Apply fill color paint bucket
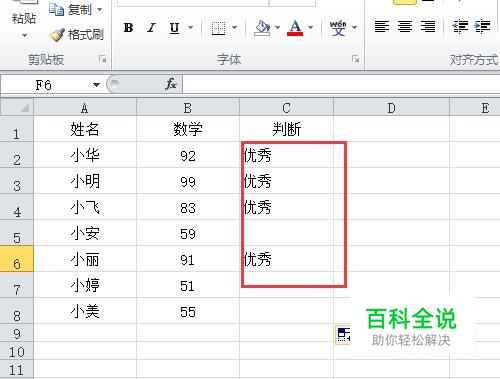The image size is (500, 379). [262, 28]
